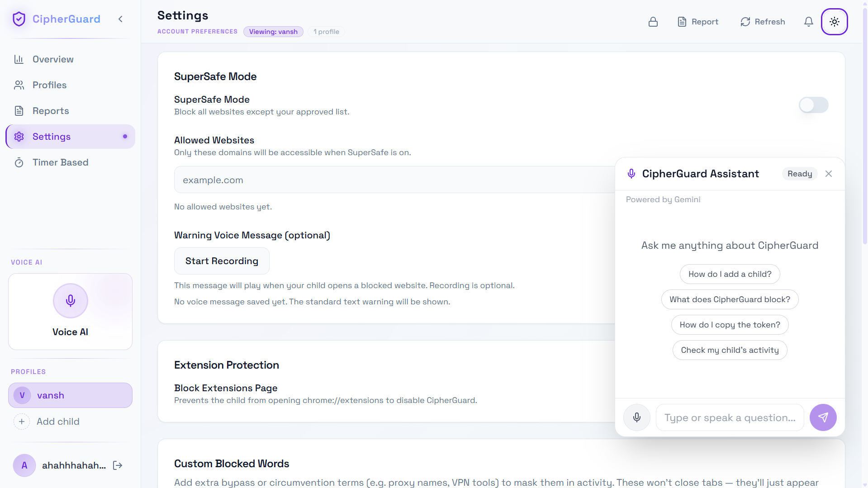Click the assistant microphone input button
868x488 pixels.
pyautogui.click(x=637, y=417)
